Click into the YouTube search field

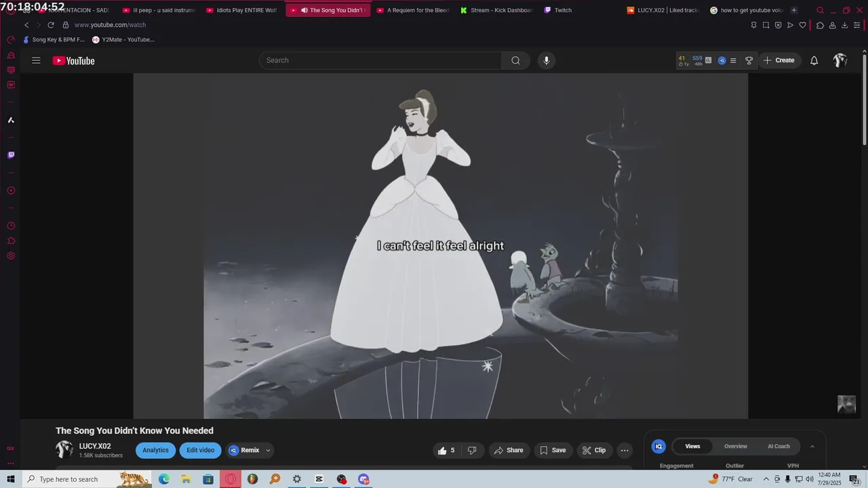tap(380, 60)
